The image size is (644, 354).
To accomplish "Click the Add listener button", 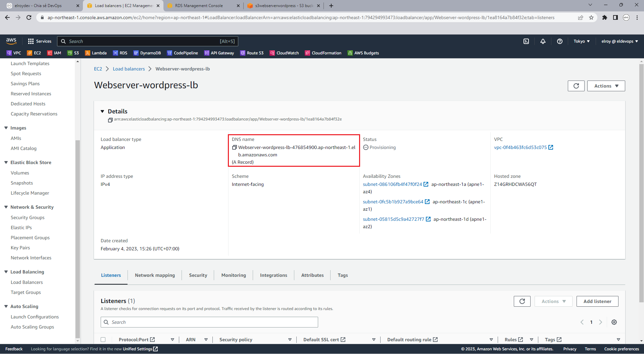I will tap(597, 301).
